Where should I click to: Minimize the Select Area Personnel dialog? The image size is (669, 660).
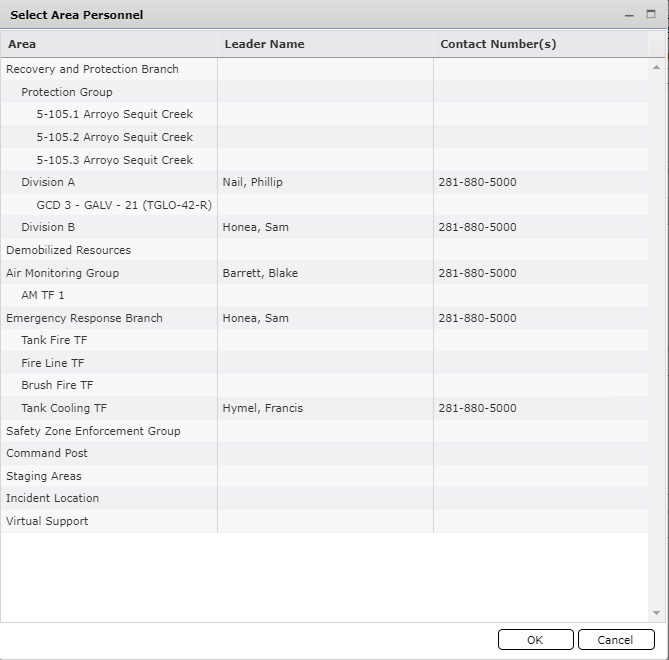[x=629, y=15]
